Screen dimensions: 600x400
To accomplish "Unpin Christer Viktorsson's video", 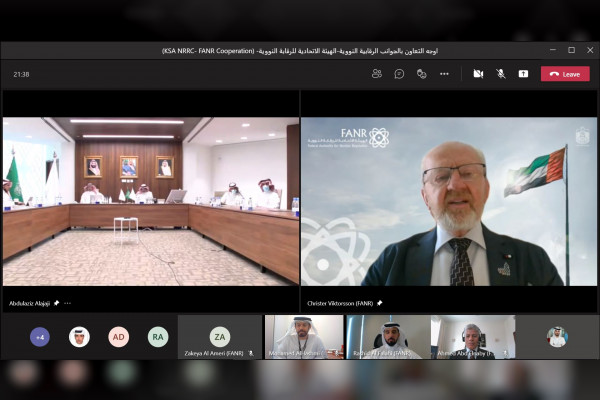I will click(x=380, y=303).
